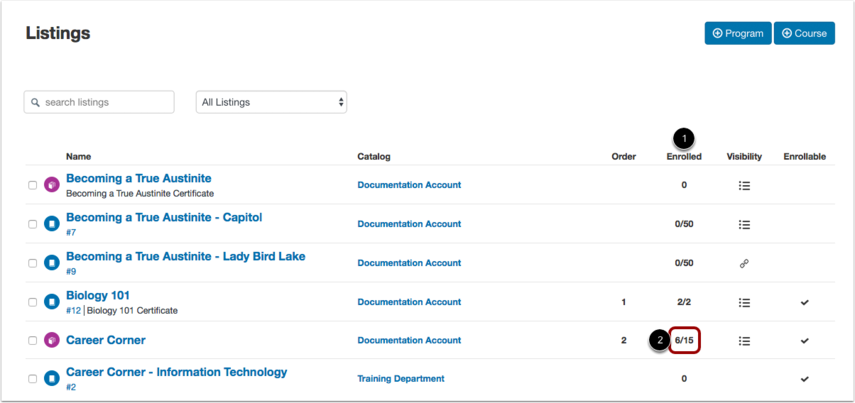Screen dimensions: 855x403
Task: Open the All Listings filter dropdown
Action: click(x=271, y=102)
